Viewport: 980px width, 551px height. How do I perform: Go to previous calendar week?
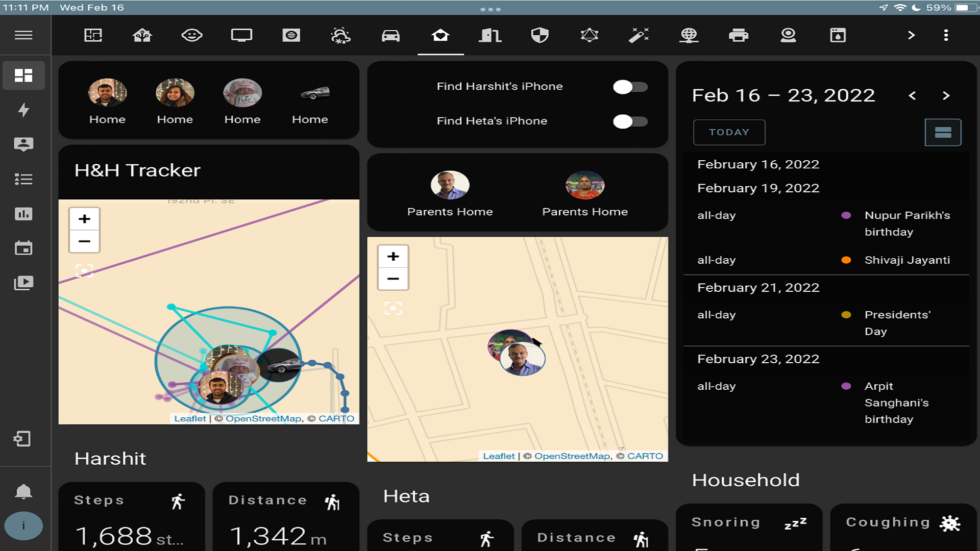912,95
